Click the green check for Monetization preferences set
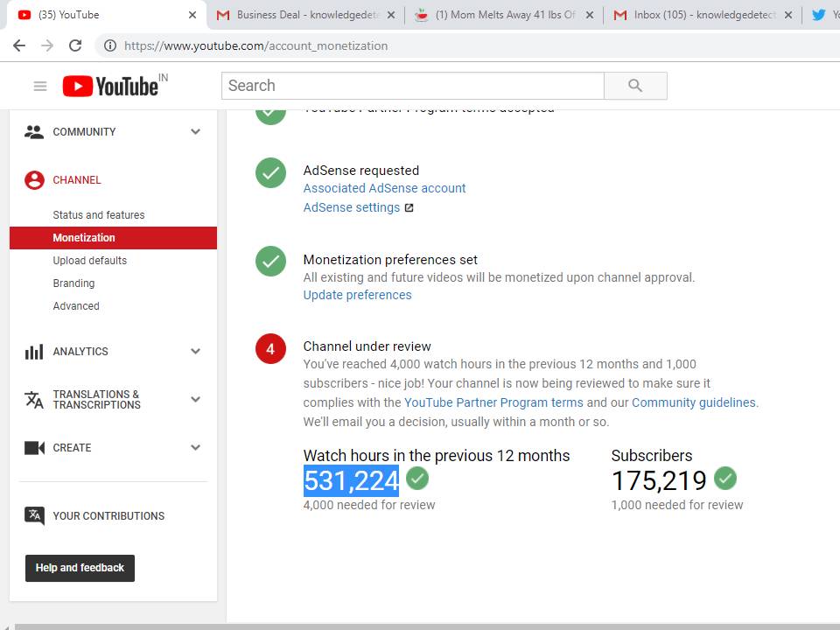 pos(270,262)
